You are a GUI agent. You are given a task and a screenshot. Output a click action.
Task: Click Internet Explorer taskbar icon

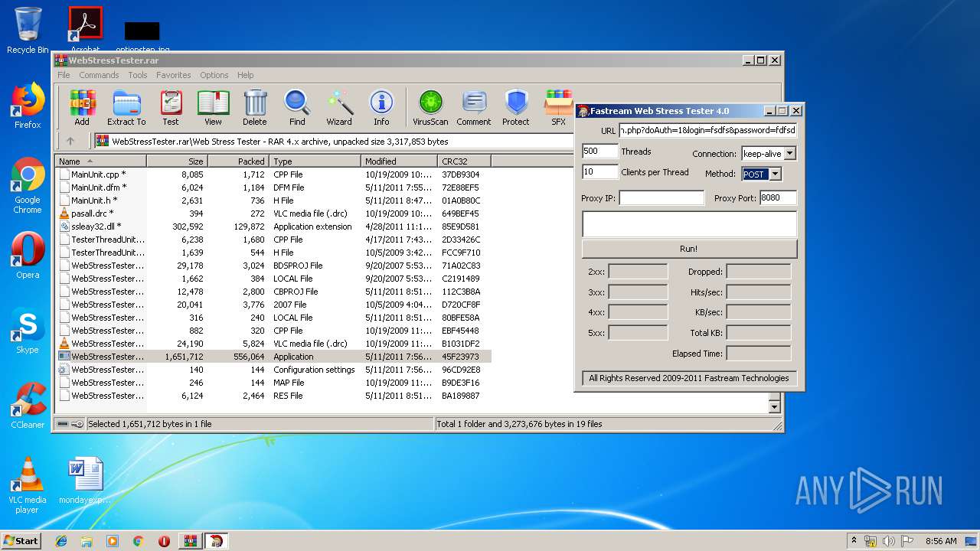pos(61,541)
